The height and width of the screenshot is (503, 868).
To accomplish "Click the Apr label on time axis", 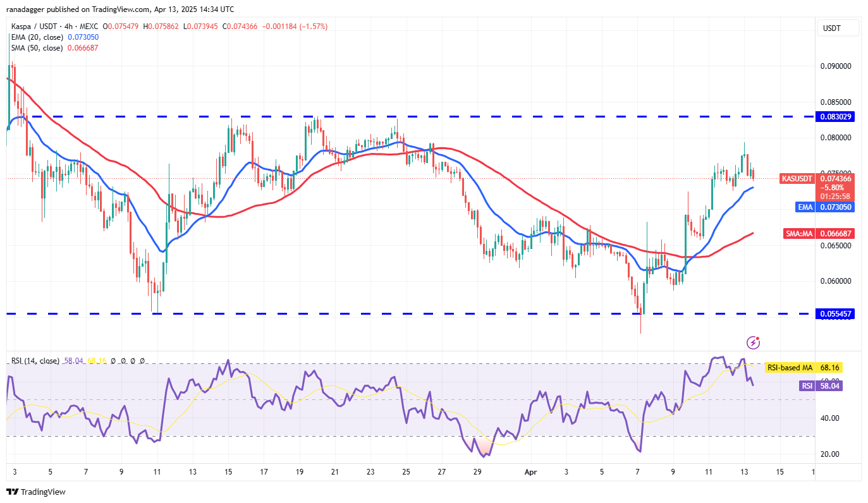I will (530, 471).
